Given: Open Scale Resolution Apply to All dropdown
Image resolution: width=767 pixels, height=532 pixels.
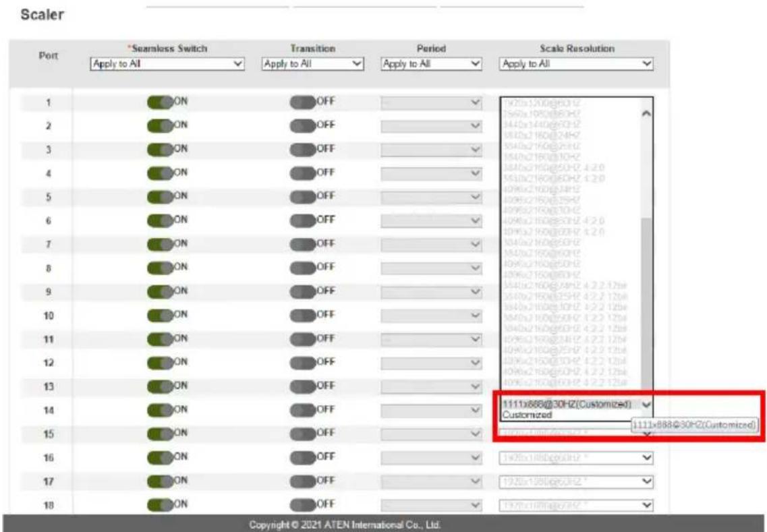Looking at the screenshot, I should (x=576, y=64).
